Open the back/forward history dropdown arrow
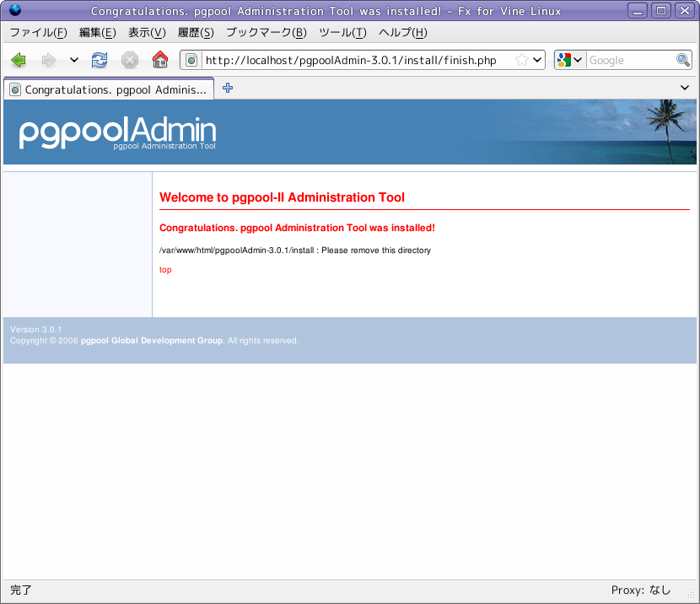Image resolution: width=700 pixels, height=604 pixels. 74,60
